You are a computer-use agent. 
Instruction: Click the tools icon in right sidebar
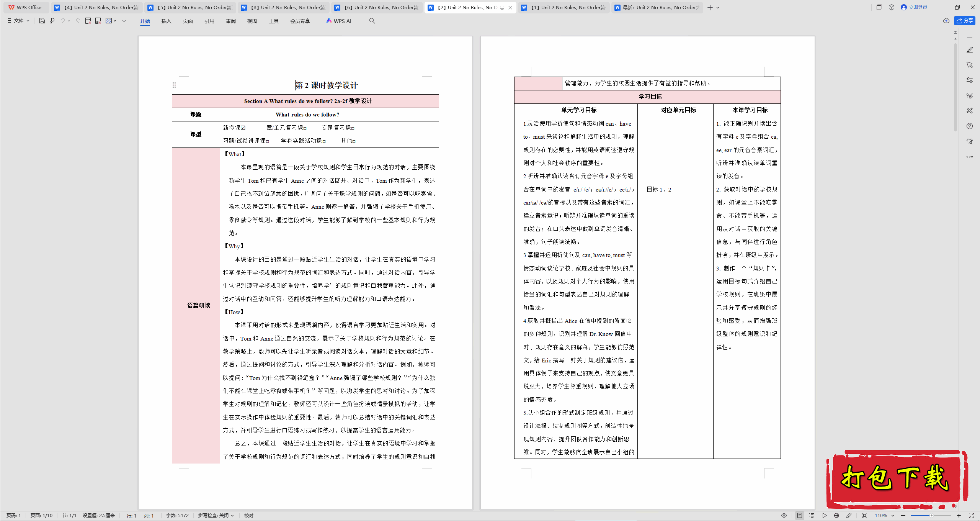click(970, 111)
